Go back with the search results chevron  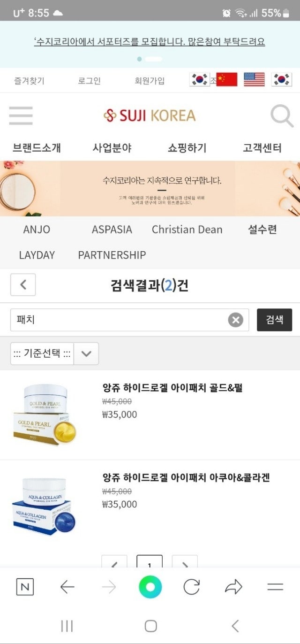23,284
